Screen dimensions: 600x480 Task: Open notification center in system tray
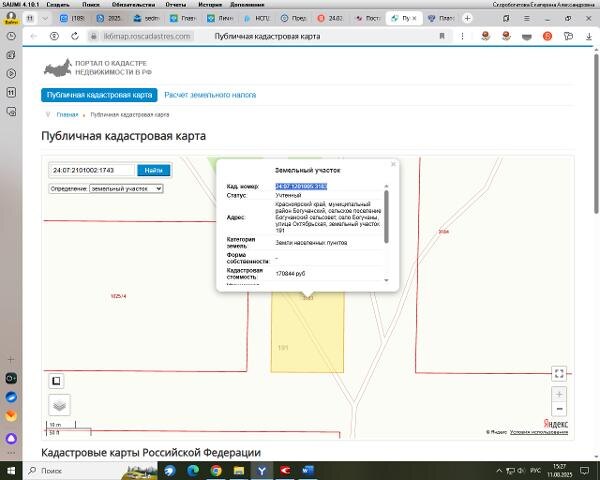tap(585, 470)
